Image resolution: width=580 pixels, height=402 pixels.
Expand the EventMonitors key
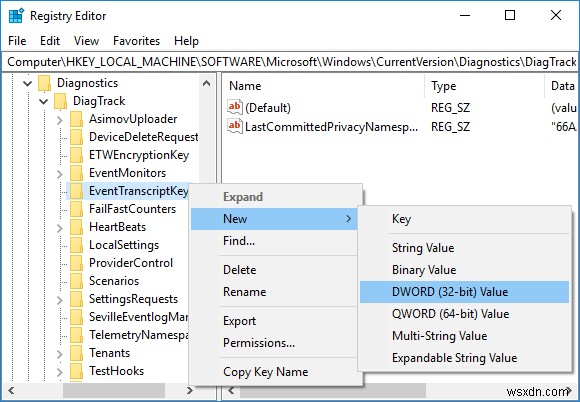click(60, 173)
